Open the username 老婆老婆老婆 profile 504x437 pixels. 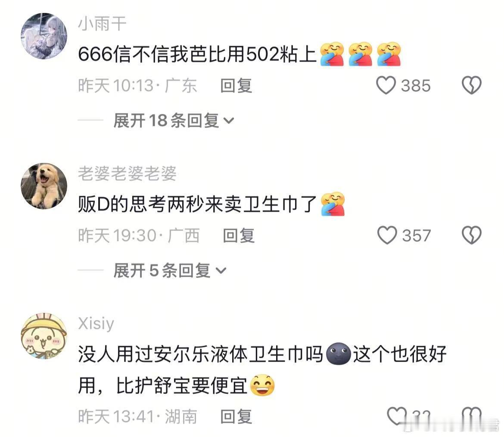(x=127, y=174)
